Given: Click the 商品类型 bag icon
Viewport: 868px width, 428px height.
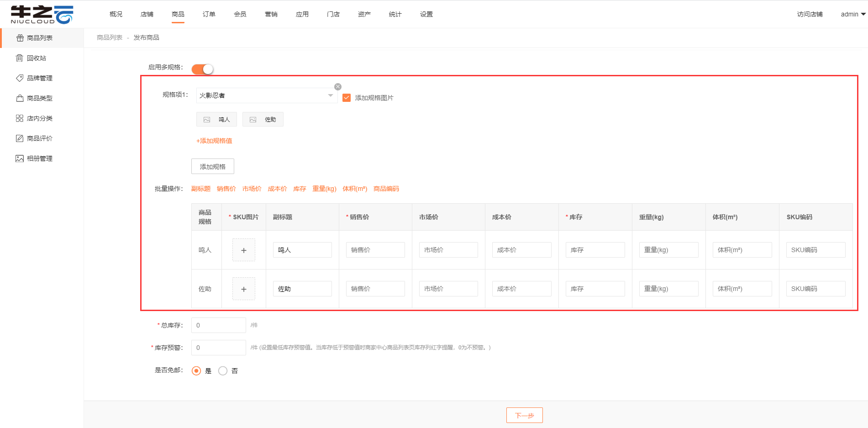Looking at the screenshot, I should tap(20, 98).
